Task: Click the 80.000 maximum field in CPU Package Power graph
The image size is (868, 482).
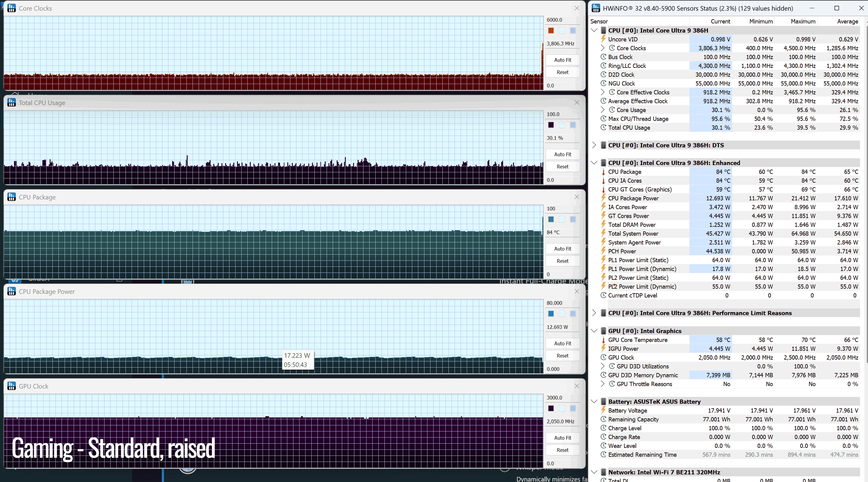Action: coord(562,303)
